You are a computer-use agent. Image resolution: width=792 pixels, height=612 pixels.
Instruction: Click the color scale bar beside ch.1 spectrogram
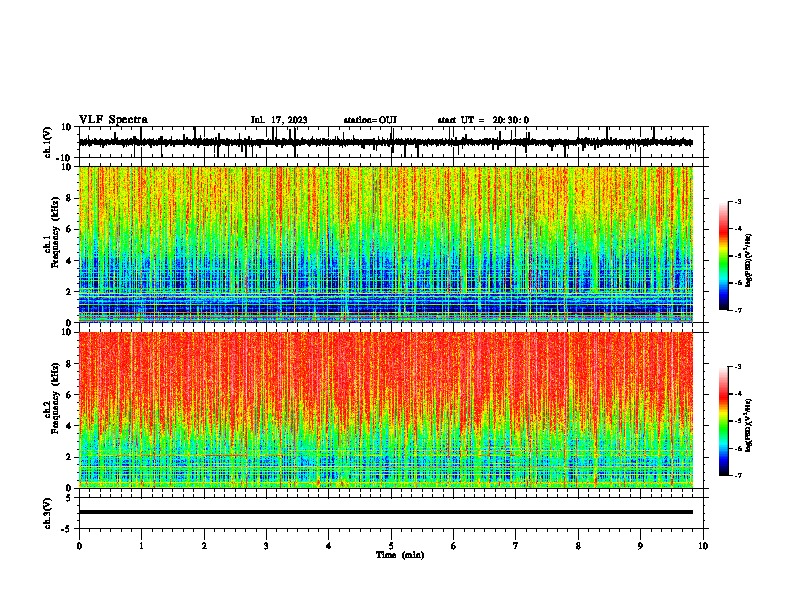(723, 256)
